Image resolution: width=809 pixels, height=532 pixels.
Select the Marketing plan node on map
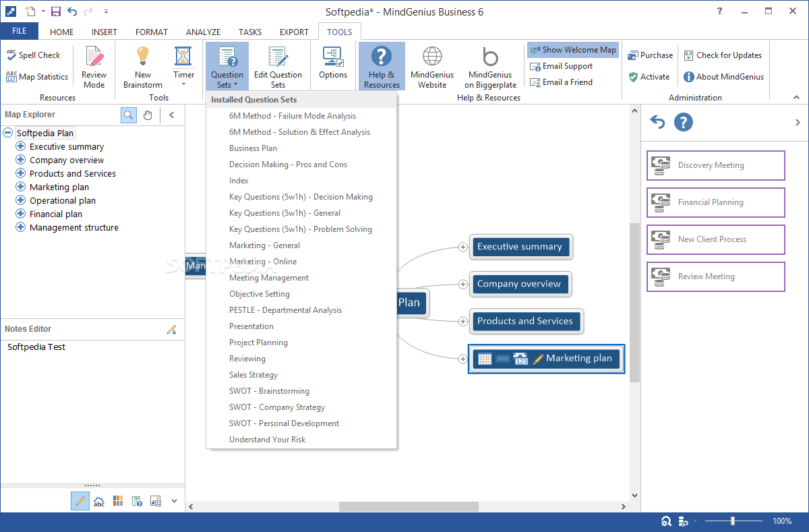click(x=546, y=359)
